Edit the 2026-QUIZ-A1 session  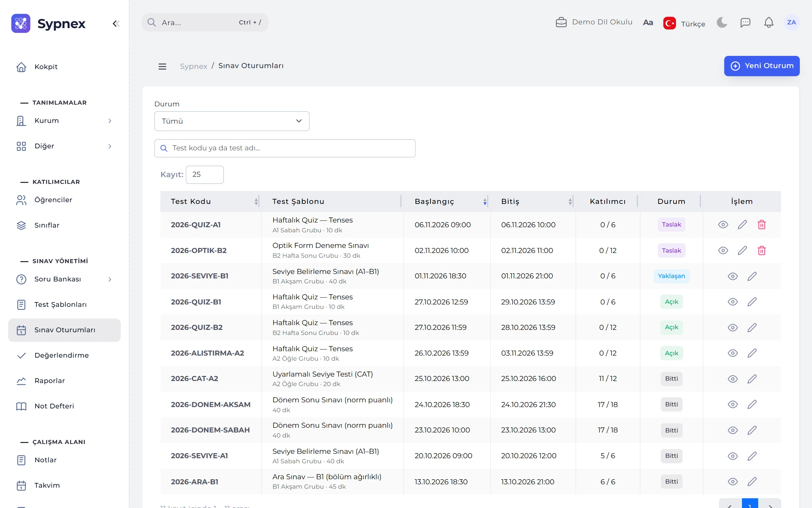(742, 225)
